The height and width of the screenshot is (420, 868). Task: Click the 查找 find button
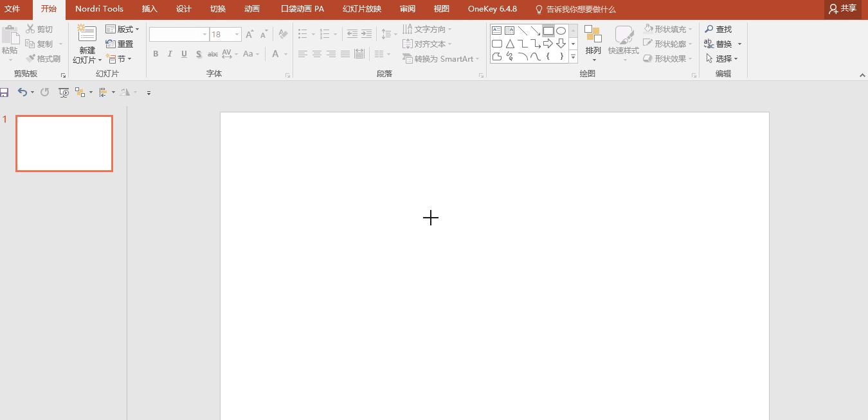(718, 30)
